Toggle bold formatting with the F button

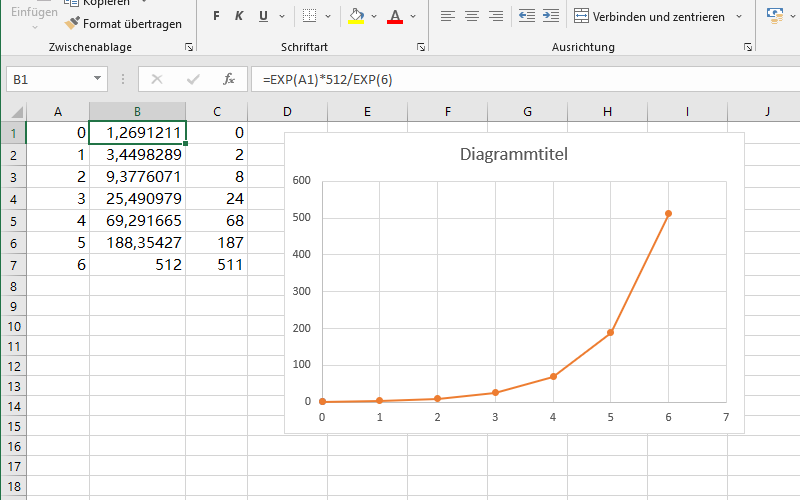click(x=216, y=16)
